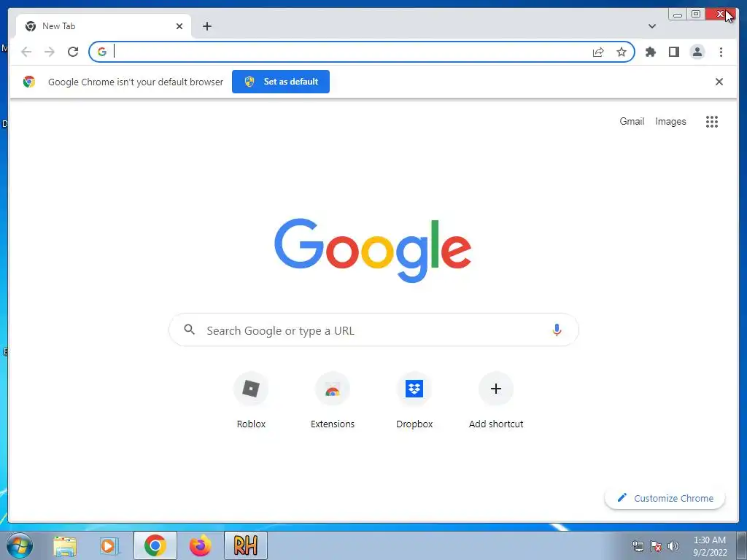Image resolution: width=747 pixels, height=560 pixels.
Task: Start voice search with the microphone
Action: (557, 330)
